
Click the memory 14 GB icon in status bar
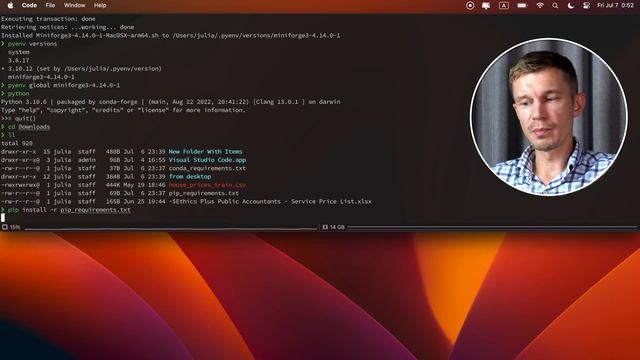(x=325, y=227)
